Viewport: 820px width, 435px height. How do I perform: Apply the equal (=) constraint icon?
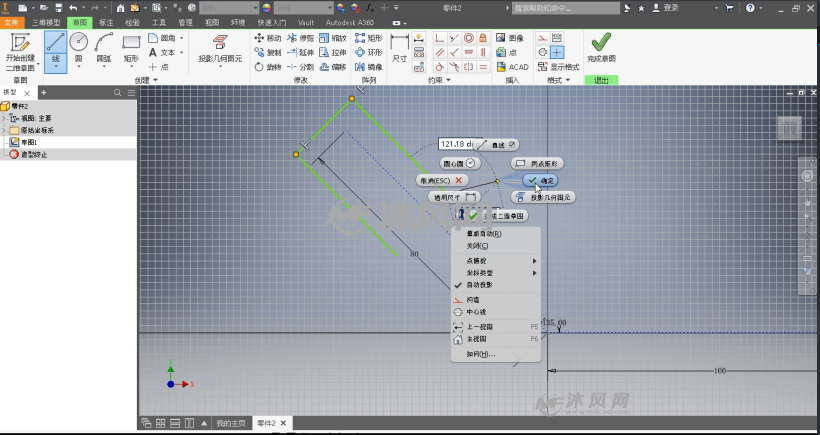(x=483, y=67)
